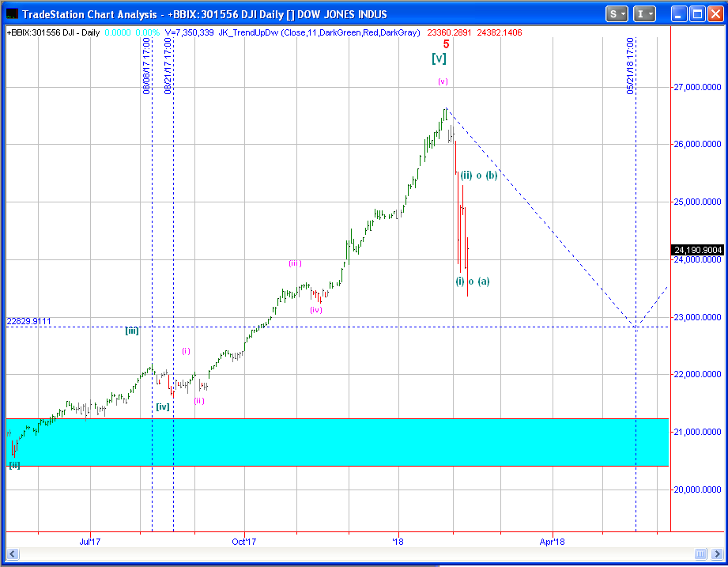Select the (ii) o (b) wave label
Viewport: 728px width, 567px height.
point(478,176)
